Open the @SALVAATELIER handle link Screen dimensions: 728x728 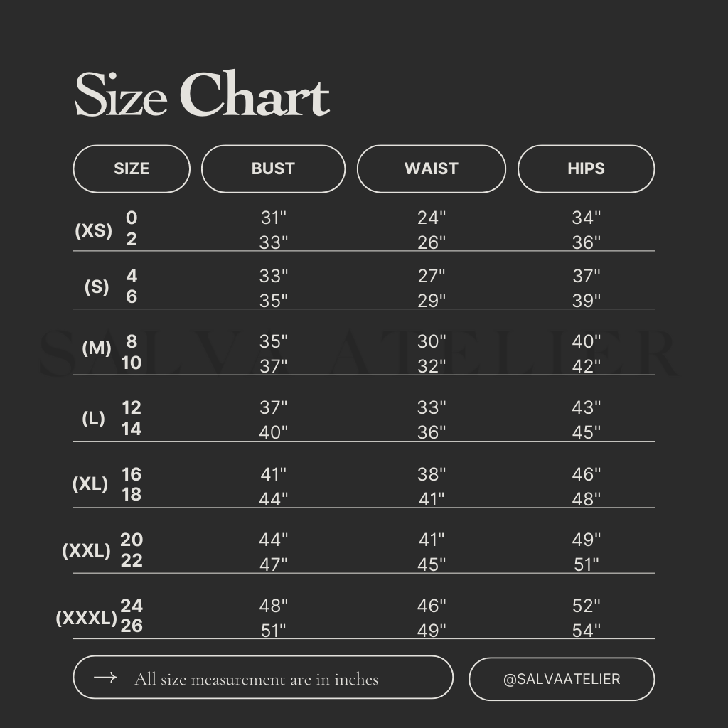coord(561,679)
